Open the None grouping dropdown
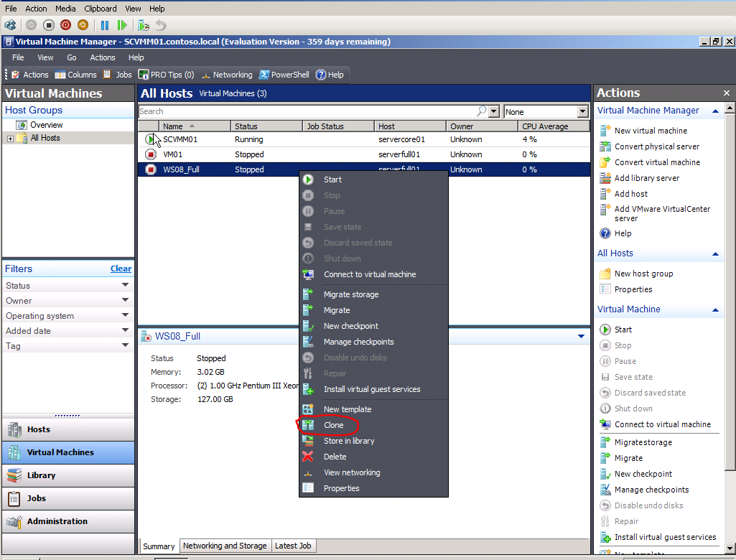Screen dimensions: 736x560 click(x=582, y=111)
